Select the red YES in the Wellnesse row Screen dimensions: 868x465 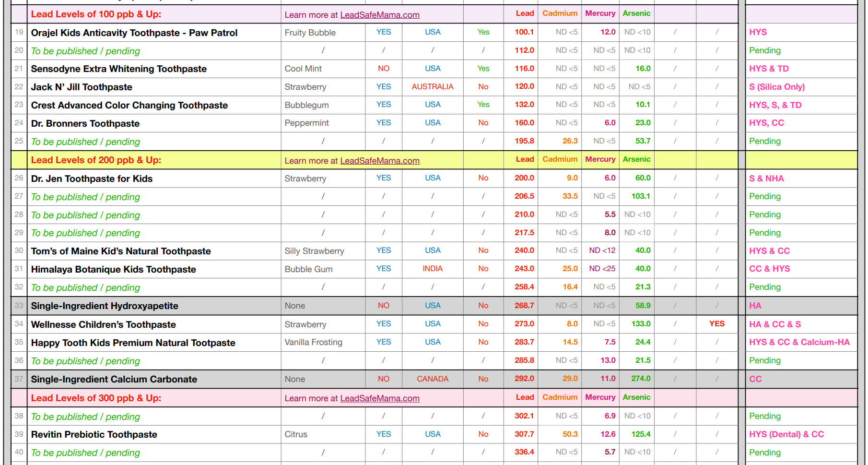pos(717,323)
